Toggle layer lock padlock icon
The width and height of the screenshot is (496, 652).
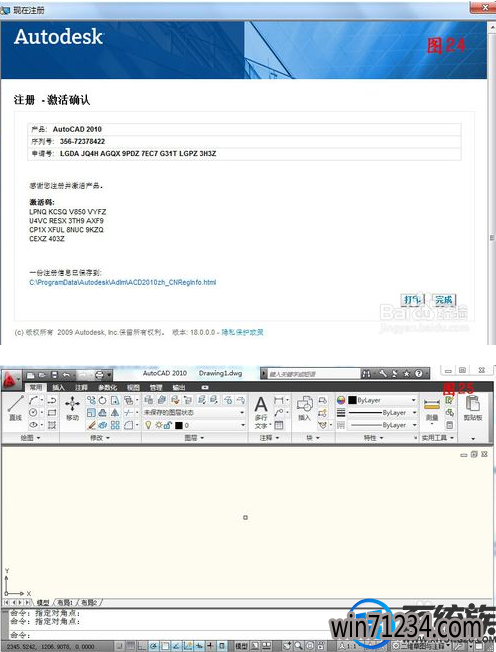click(167, 425)
